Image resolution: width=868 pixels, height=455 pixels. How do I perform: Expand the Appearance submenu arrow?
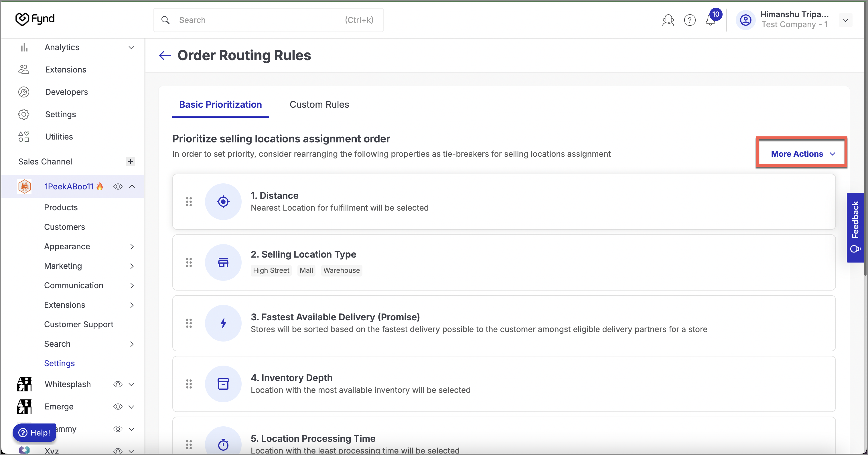[x=132, y=247]
